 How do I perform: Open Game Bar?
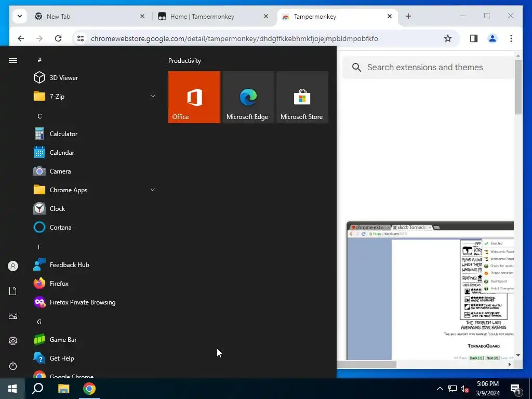[x=95, y=339]
